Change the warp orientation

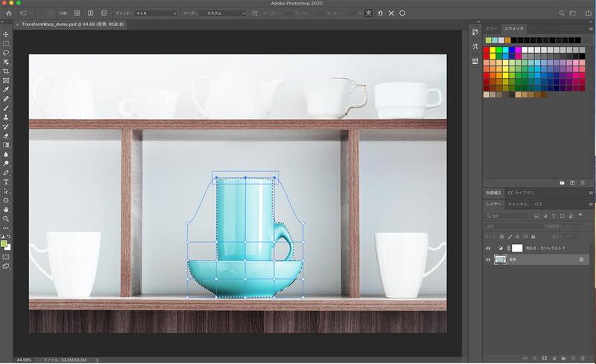pos(255,13)
